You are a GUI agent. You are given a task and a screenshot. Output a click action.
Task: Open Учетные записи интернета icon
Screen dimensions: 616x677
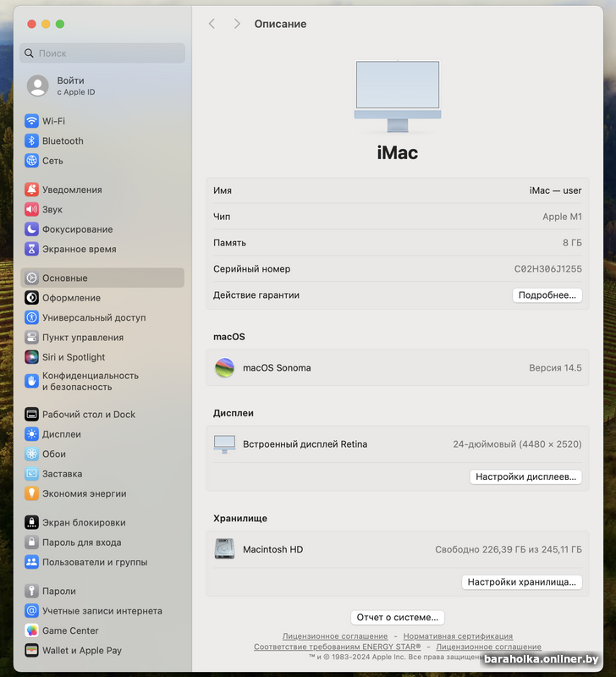(31, 611)
